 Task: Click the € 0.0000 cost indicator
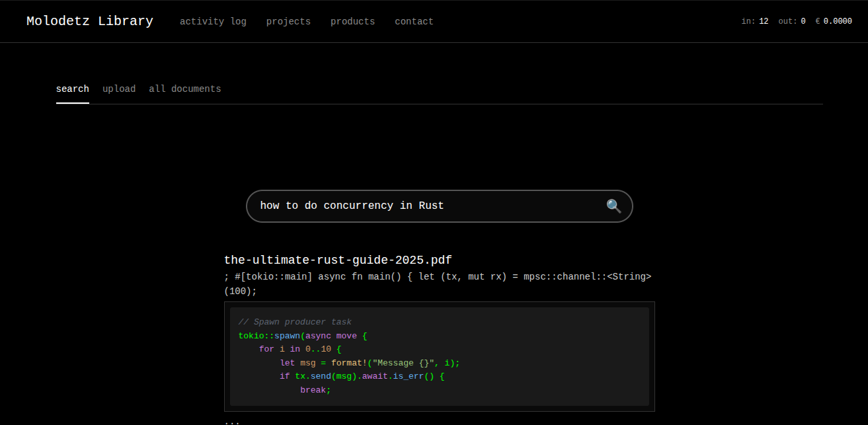833,21
